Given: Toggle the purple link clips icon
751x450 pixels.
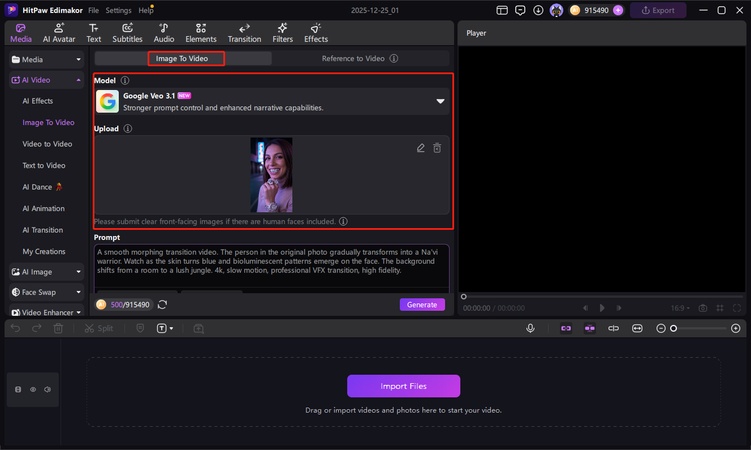Looking at the screenshot, I should pyautogui.click(x=566, y=328).
